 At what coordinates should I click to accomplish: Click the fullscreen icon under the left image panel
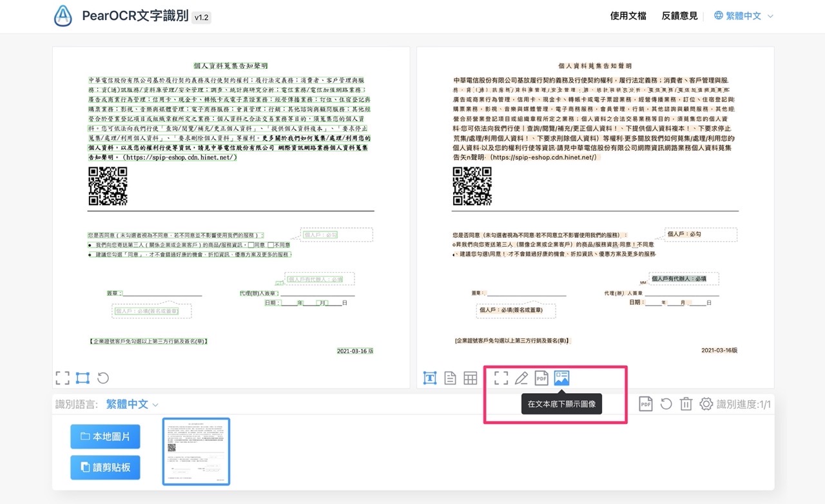tap(63, 378)
